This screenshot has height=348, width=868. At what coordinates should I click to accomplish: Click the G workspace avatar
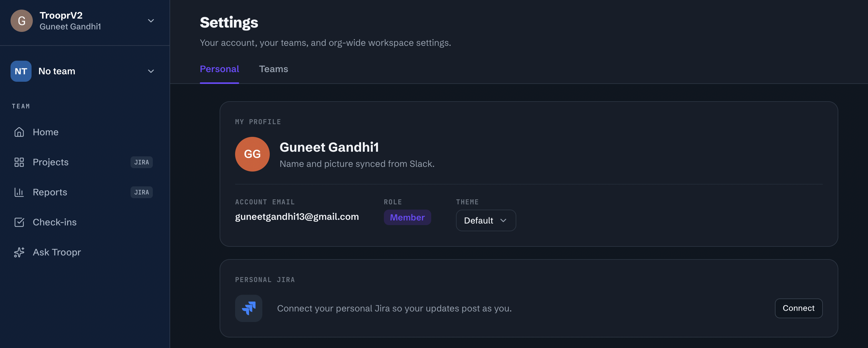[x=22, y=21]
